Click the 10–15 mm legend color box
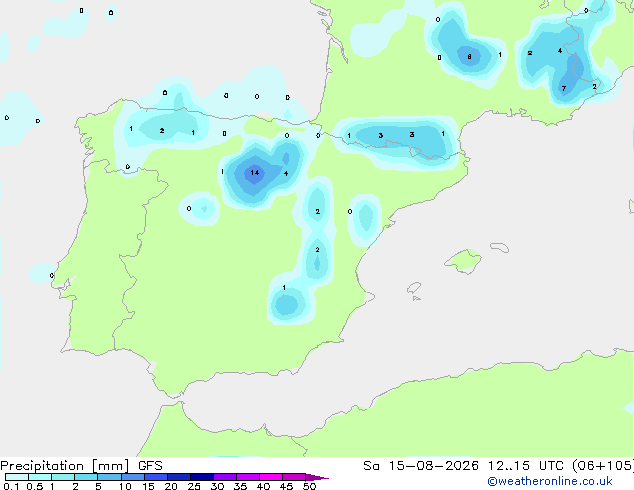Screen dimensions: 634x490 coord(133,477)
